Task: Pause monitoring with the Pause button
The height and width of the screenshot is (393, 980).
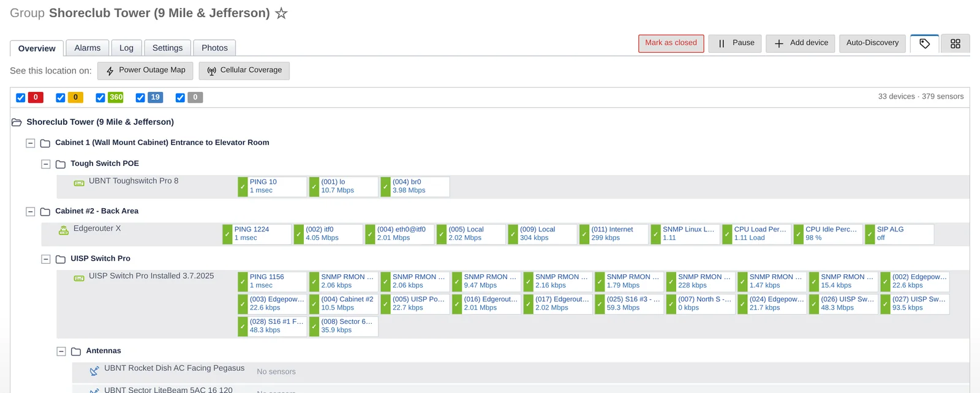Action: pos(736,43)
